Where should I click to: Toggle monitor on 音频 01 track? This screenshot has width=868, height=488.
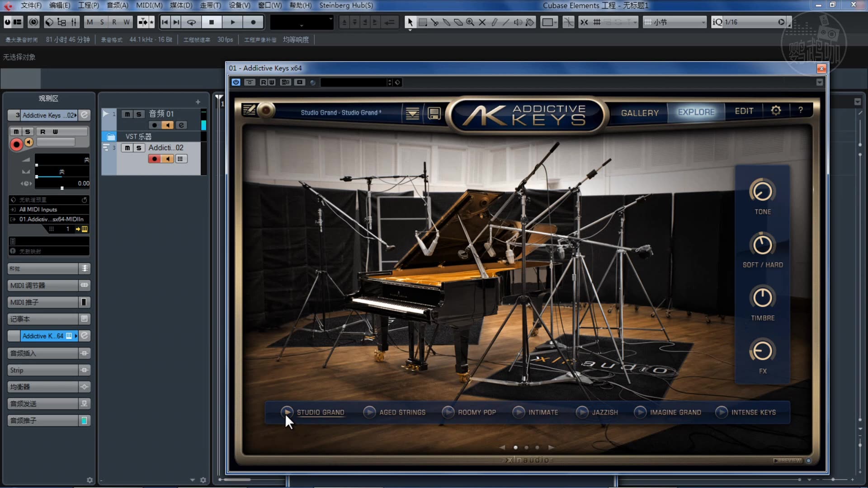point(168,125)
